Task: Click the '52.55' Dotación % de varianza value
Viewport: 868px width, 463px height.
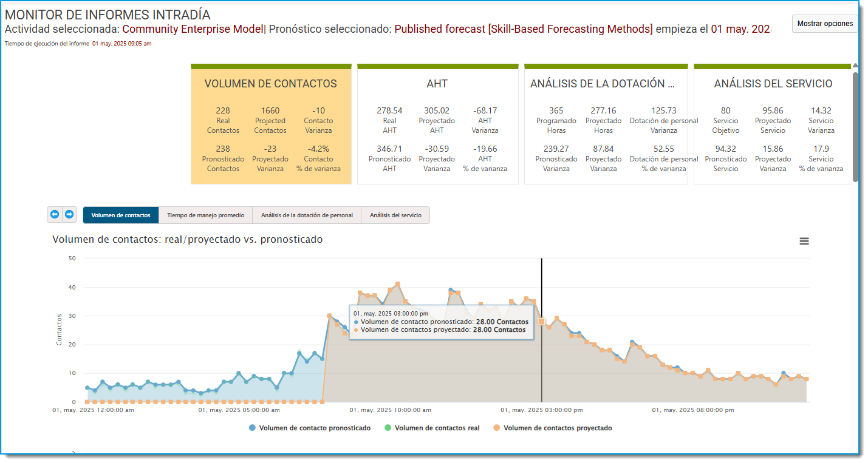Action: [x=664, y=149]
